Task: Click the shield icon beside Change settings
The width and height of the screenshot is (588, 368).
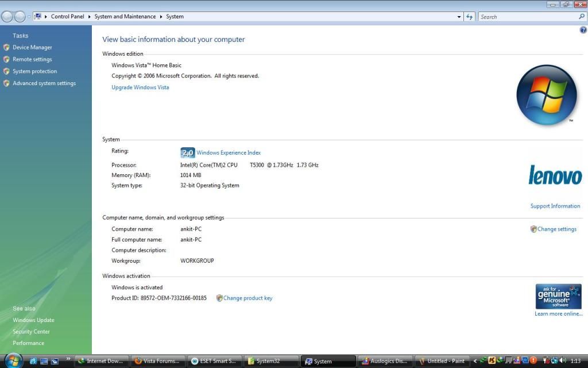Action: click(x=533, y=229)
